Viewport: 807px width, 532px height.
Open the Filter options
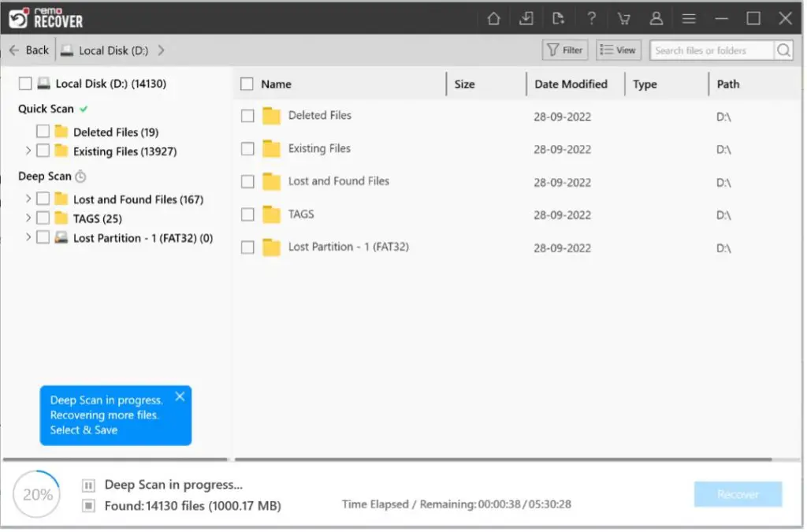[567, 50]
